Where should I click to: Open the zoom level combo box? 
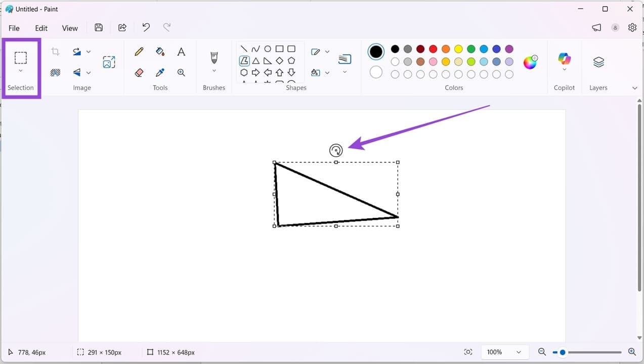(505, 352)
